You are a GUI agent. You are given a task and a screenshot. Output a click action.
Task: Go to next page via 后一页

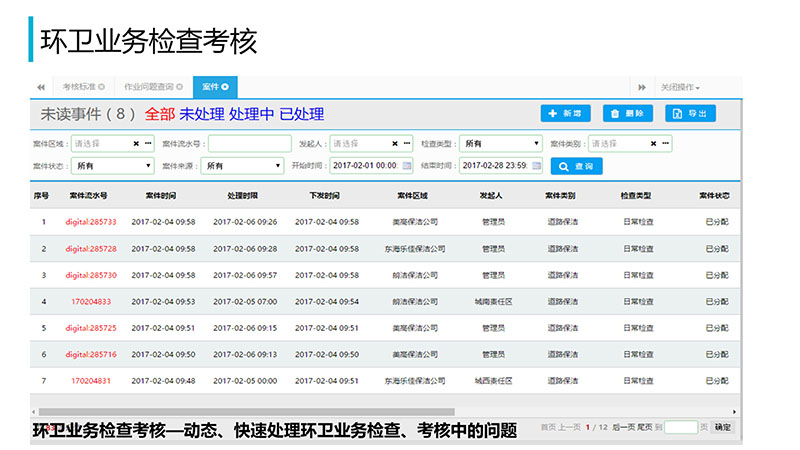click(623, 427)
